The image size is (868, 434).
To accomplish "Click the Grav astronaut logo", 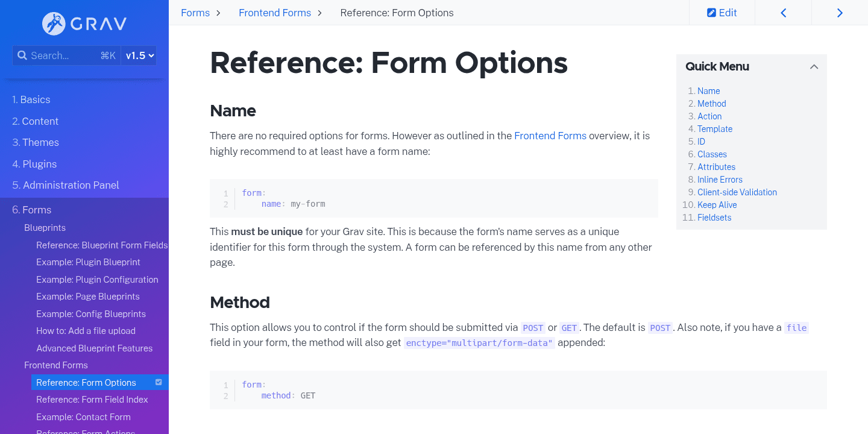I will [x=53, y=24].
